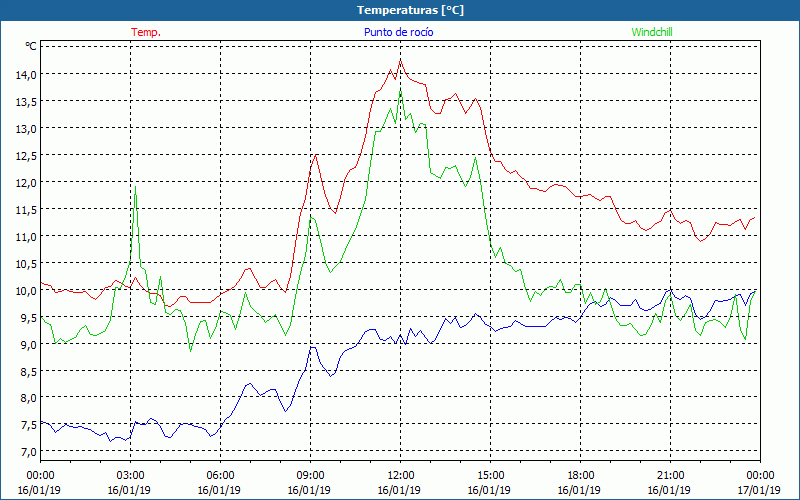Click the 15:00 time label on x-axis
Screen dimensions: 800x500
point(490,475)
